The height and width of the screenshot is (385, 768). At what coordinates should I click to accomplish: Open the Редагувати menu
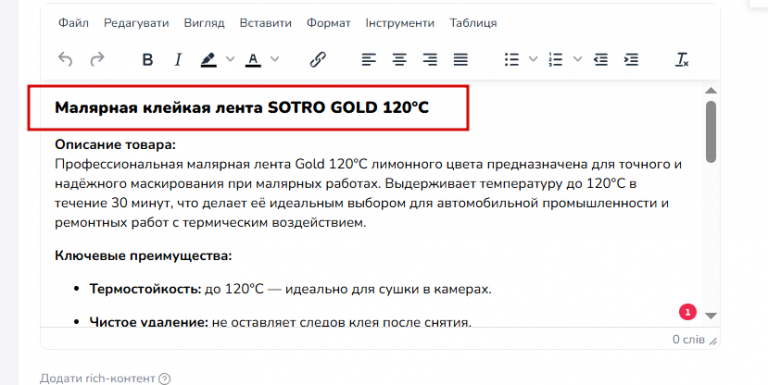click(136, 23)
